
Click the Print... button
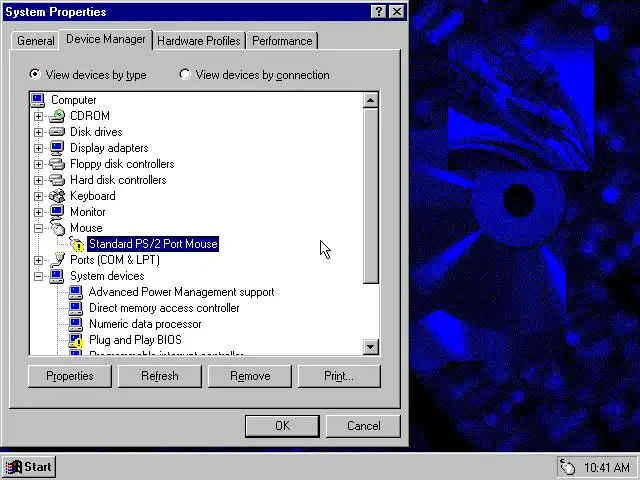pos(339,376)
